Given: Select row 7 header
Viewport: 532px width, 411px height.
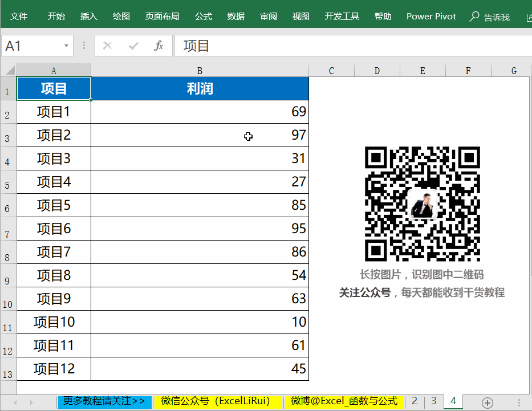Looking at the screenshot, I should [8, 229].
